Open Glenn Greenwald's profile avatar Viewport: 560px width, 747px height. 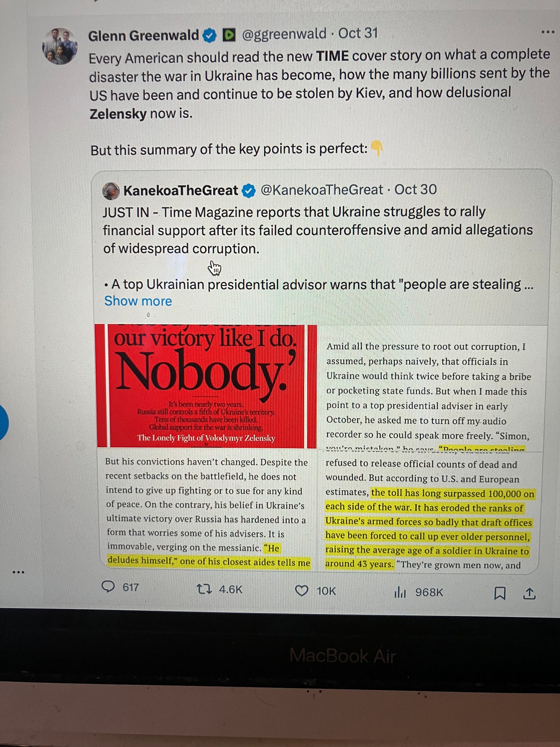coord(60,46)
